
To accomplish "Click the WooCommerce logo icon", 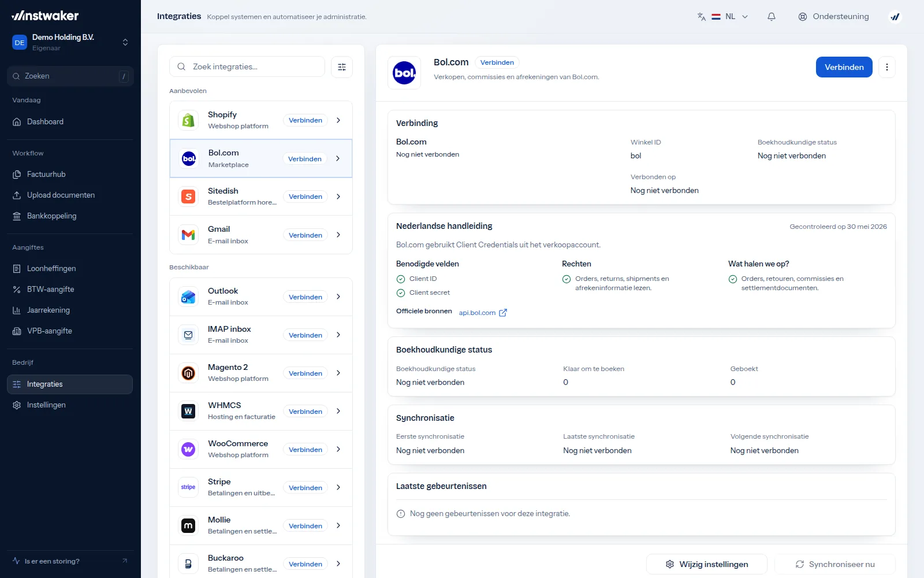I will click(x=188, y=449).
